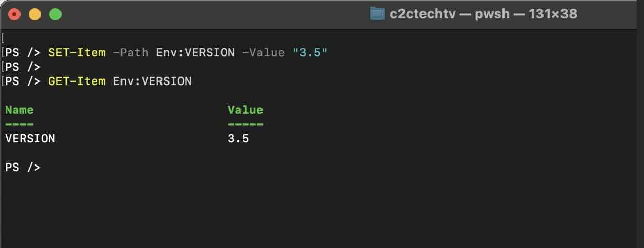Click the yellow minimize window button
Image resolution: width=644 pixels, height=248 pixels.
[x=35, y=14]
